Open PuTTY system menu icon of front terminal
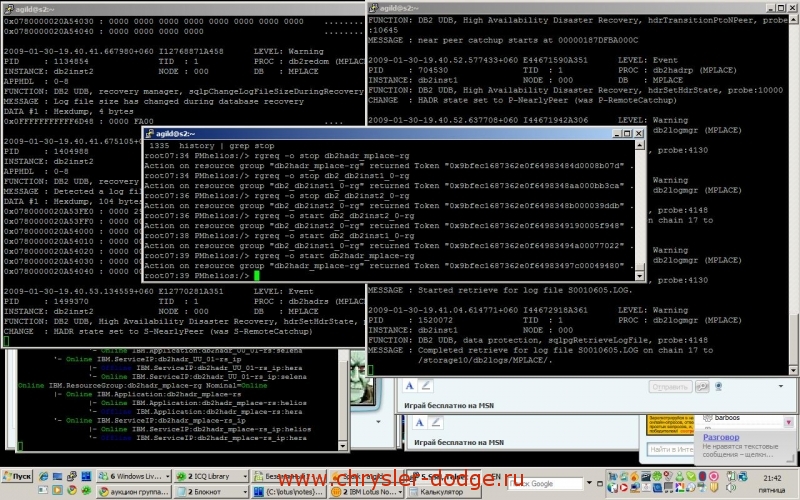The height and width of the screenshot is (500, 800). (x=149, y=134)
